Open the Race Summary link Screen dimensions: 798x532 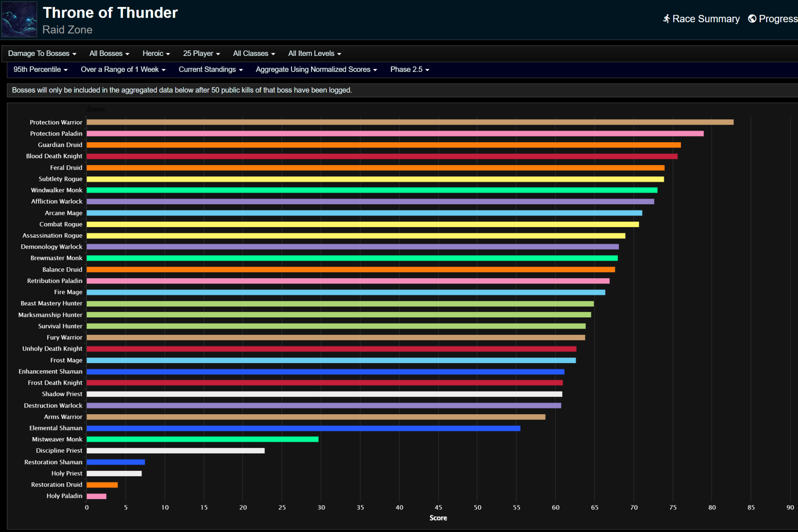[706, 19]
